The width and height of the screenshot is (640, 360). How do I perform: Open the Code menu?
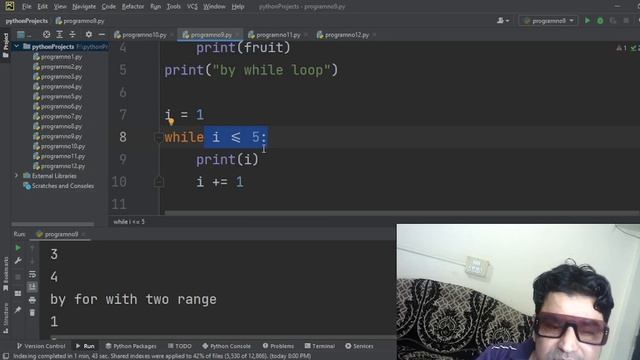[109, 7]
